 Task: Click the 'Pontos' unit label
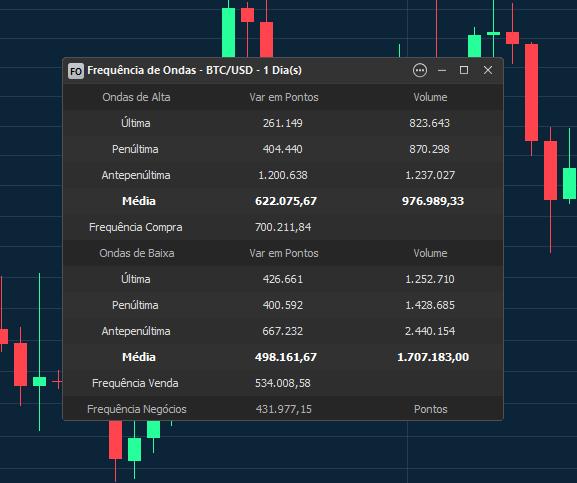click(x=431, y=409)
